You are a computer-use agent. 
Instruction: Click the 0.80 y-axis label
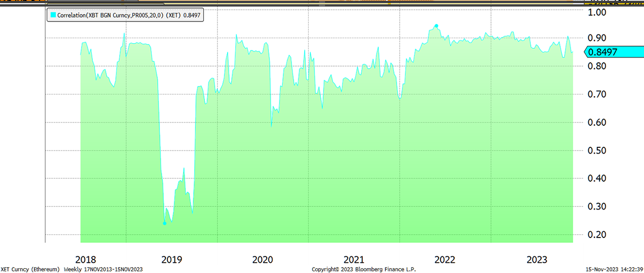[x=597, y=66]
